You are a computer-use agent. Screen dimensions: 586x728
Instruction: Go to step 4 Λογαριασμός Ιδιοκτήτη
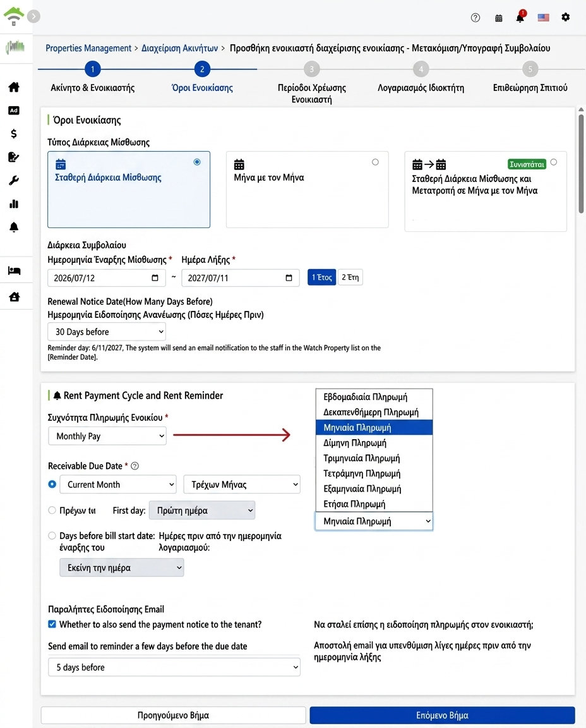(421, 69)
